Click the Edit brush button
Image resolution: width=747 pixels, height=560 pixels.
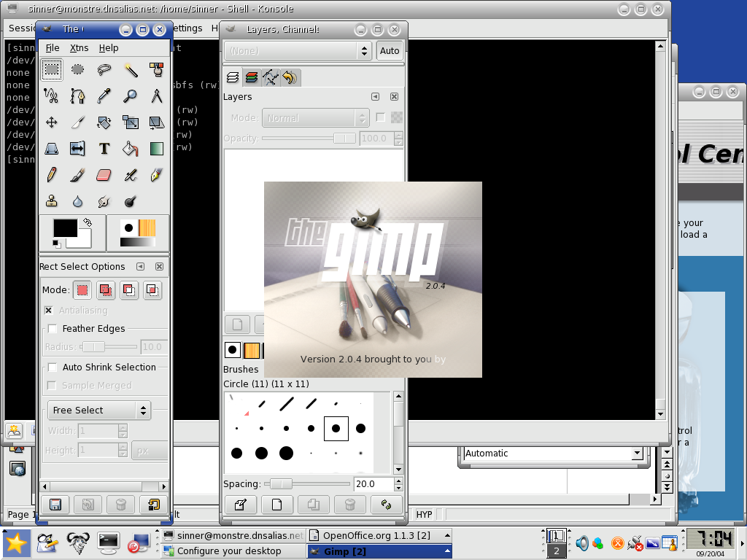tap(240, 505)
